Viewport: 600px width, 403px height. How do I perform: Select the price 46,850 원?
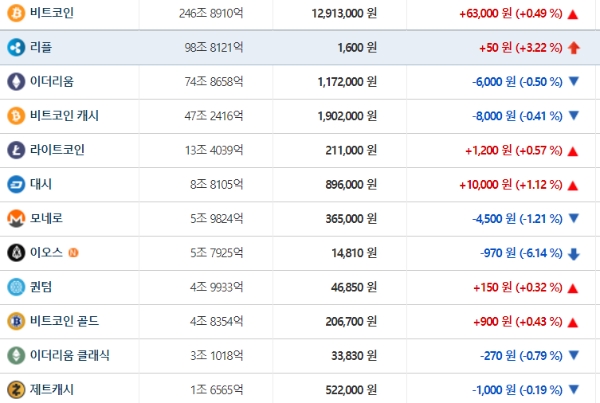[x=354, y=287]
